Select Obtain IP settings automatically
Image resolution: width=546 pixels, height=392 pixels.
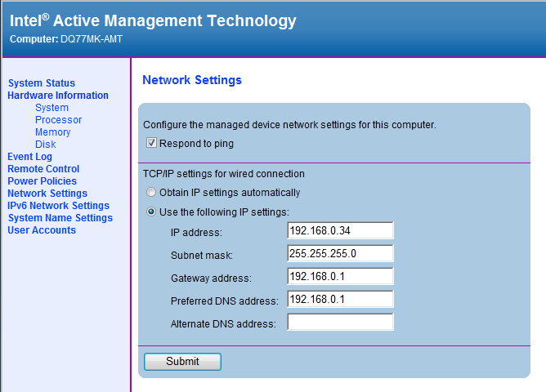point(150,193)
